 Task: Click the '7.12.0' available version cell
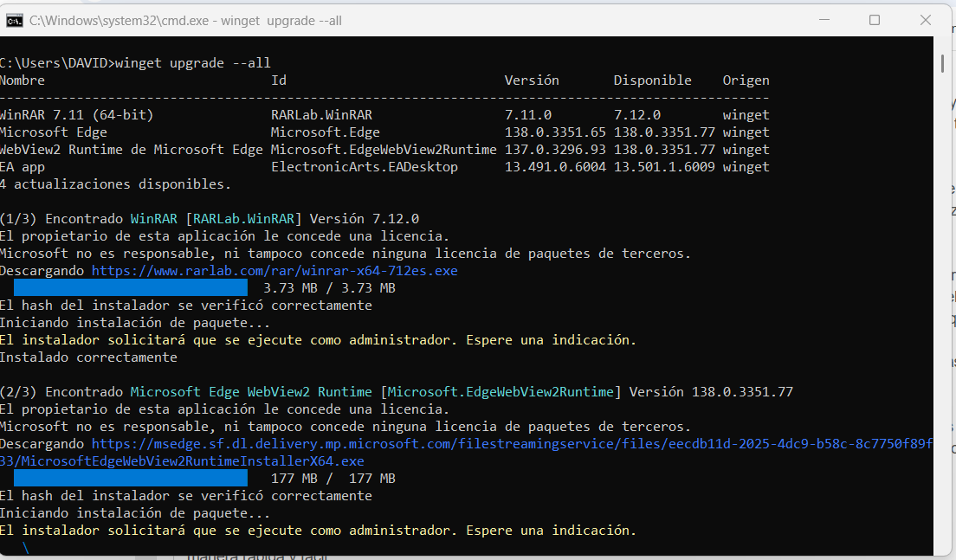[637, 114]
